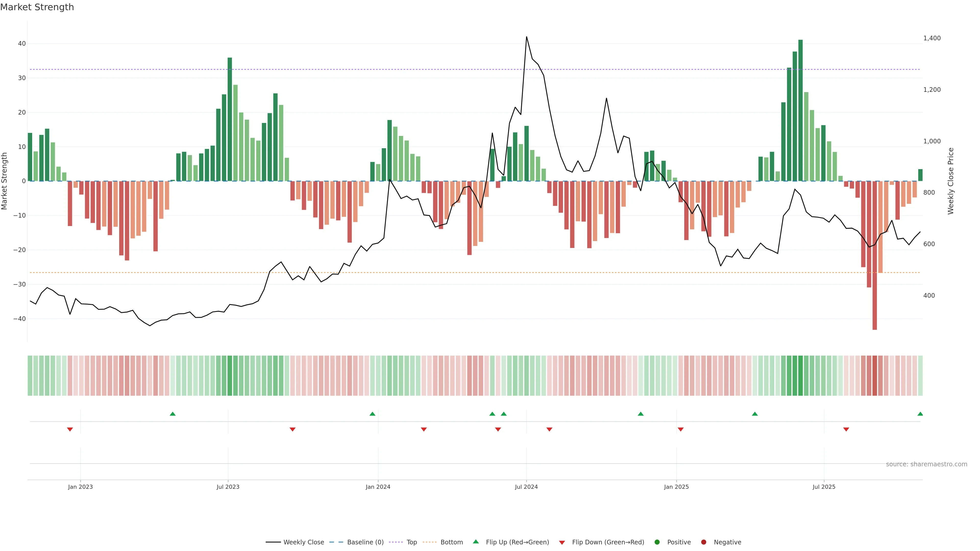The width and height of the screenshot is (980, 551).
Task: Click the leftmost green Flip Up triangle marker
Action: [x=172, y=414]
